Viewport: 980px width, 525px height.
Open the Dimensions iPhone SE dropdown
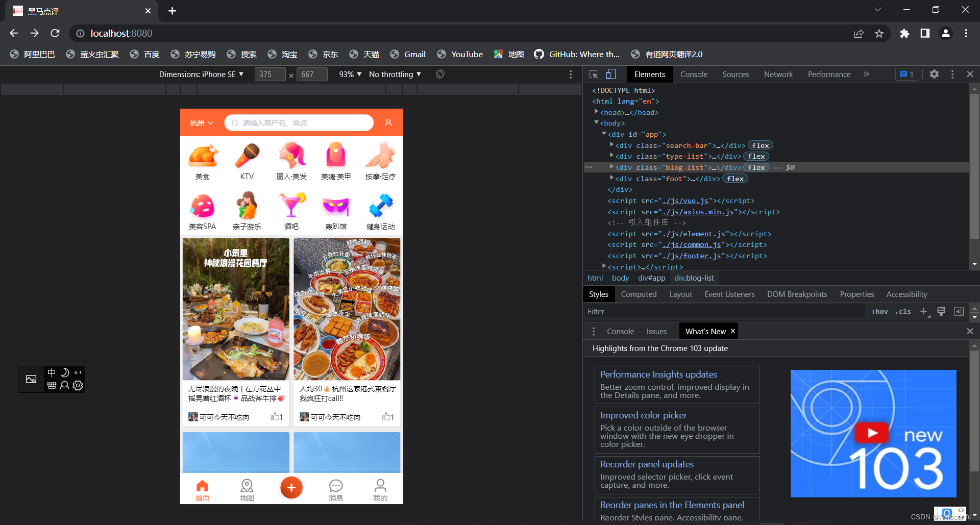pyautogui.click(x=201, y=74)
